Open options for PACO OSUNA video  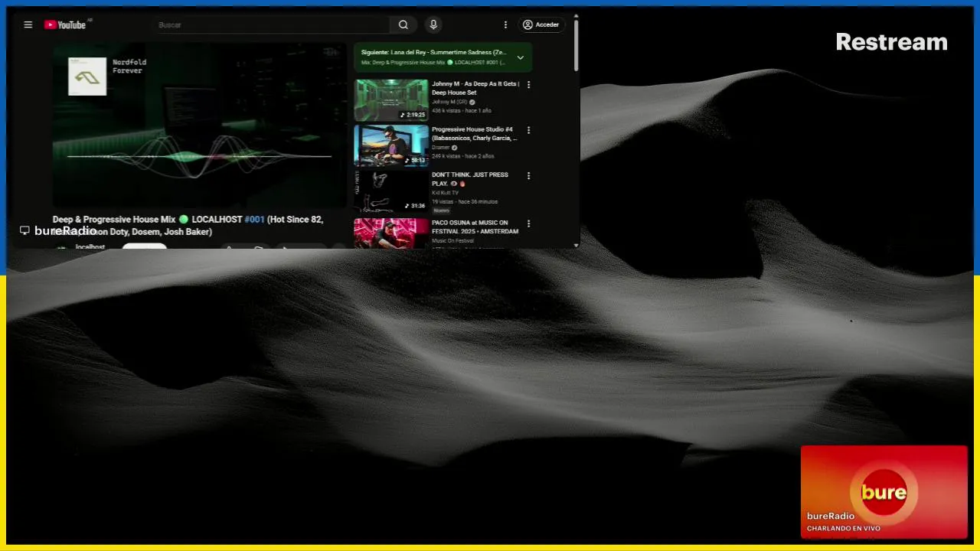(528, 223)
